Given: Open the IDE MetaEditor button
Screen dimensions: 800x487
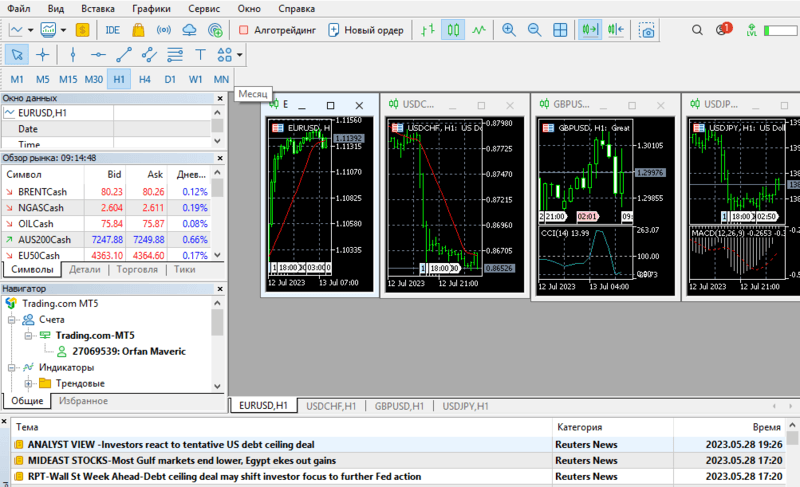Looking at the screenshot, I should pyautogui.click(x=112, y=30).
